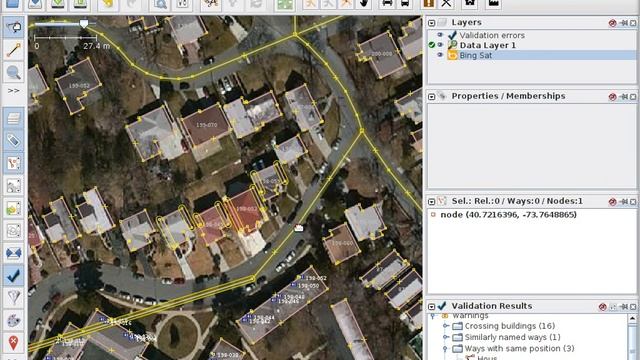This screenshot has width=640, height=360.
Task: Click the map zoom slider handle
Action: pyautogui.click(x=84, y=24)
